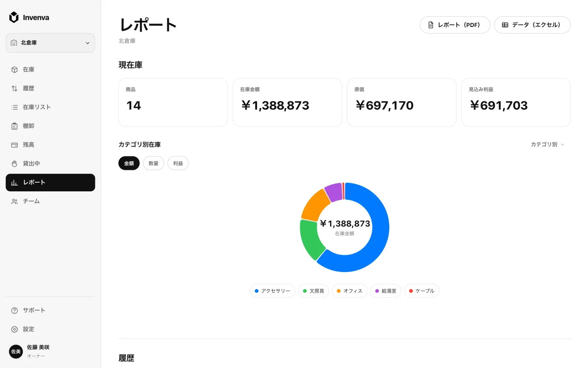Click the 在庫金額 ¥1,388,873 summary card

tap(287, 102)
